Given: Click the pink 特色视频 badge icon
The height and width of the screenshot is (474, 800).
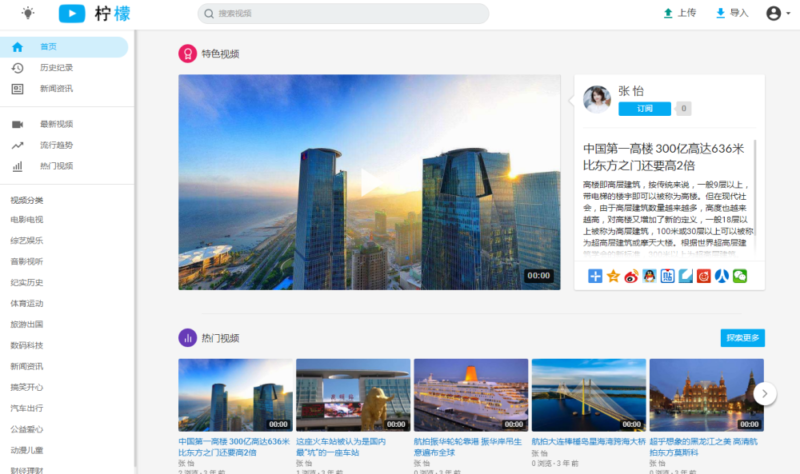Looking at the screenshot, I should coord(187,54).
